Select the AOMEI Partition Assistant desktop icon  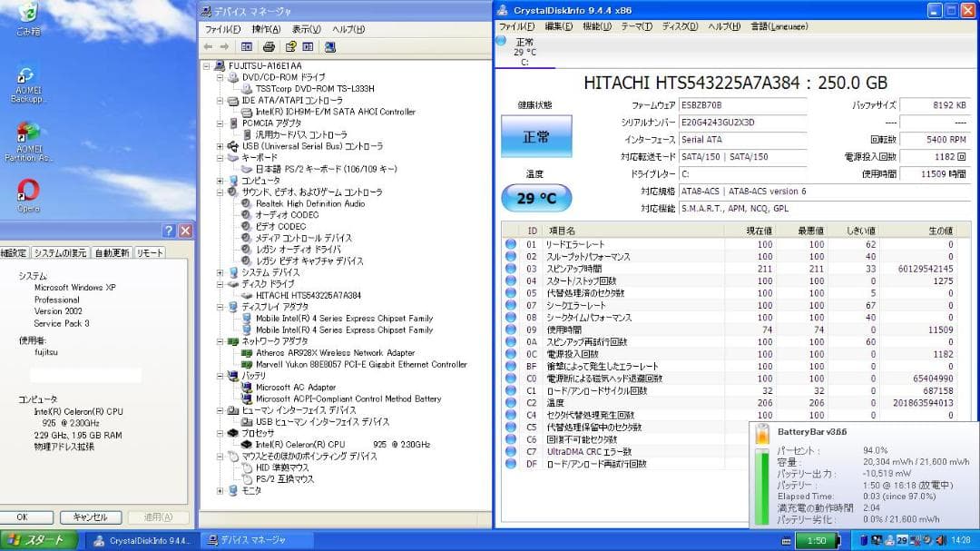27,142
